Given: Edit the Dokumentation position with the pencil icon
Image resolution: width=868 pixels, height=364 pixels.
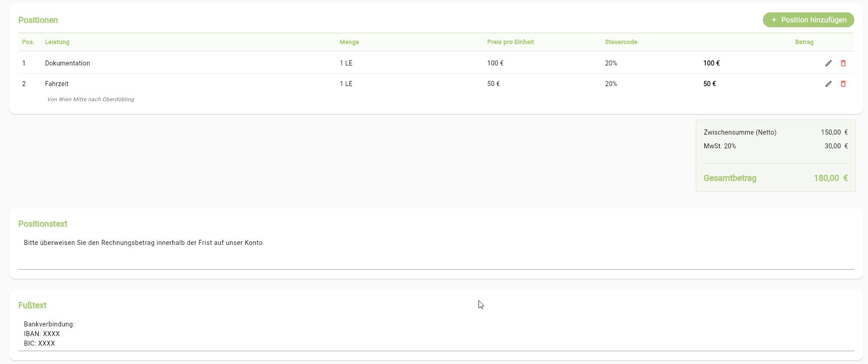Looking at the screenshot, I should 828,63.
